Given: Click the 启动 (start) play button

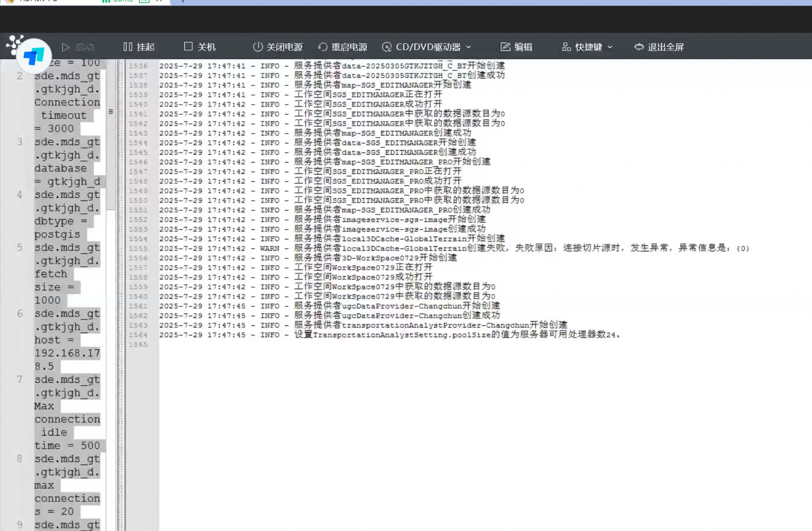Looking at the screenshot, I should [x=65, y=47].
